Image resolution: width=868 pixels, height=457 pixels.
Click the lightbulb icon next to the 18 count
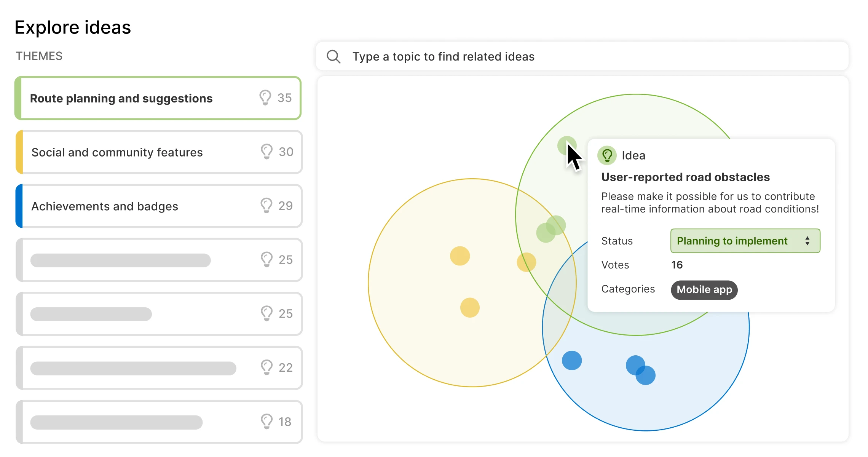tap(266, 422)
